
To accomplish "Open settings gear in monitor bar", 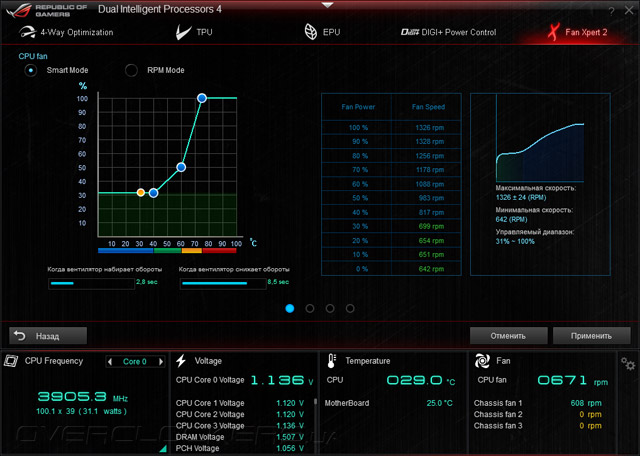I will tap(628, 363).
